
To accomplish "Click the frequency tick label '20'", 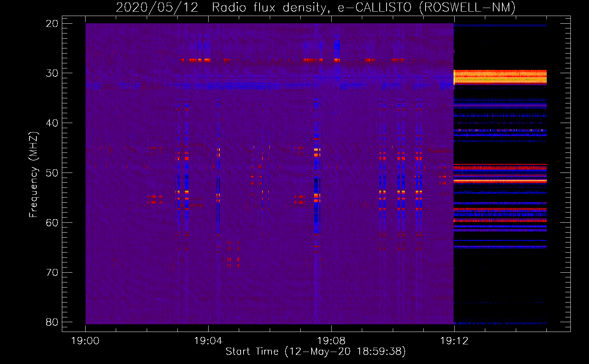I will [52, 24].
